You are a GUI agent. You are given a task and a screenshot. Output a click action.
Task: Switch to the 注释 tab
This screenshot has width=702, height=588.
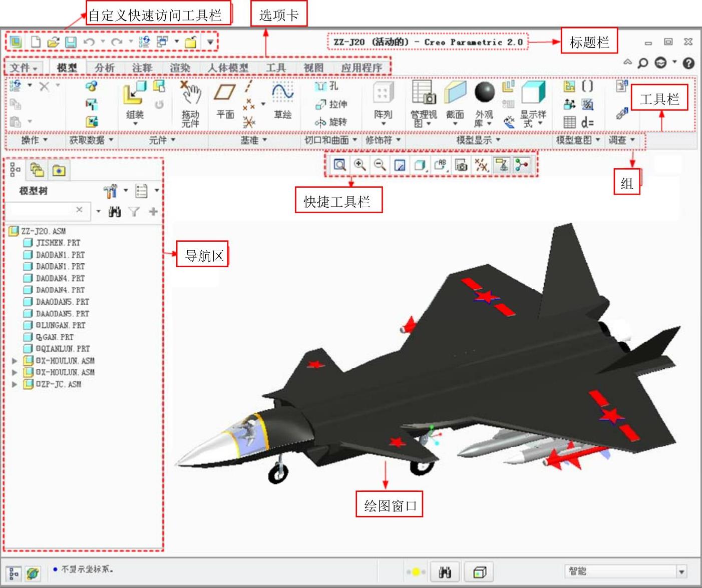142,68
